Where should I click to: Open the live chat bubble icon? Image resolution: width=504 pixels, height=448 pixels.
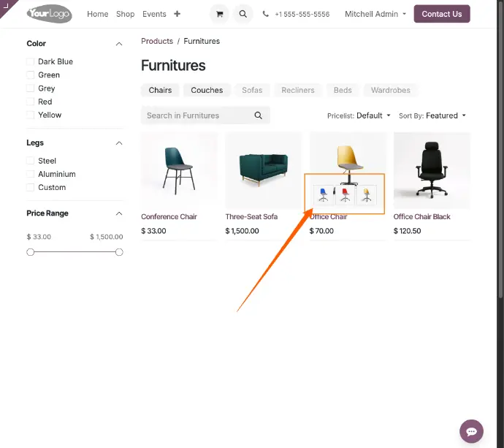(471, 431)
